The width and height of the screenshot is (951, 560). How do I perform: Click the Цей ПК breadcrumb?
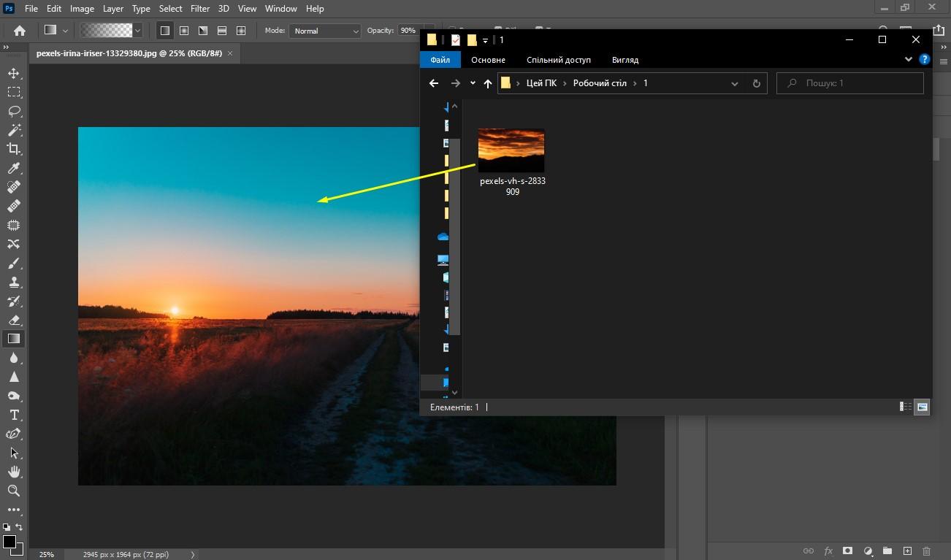(541, 83)
